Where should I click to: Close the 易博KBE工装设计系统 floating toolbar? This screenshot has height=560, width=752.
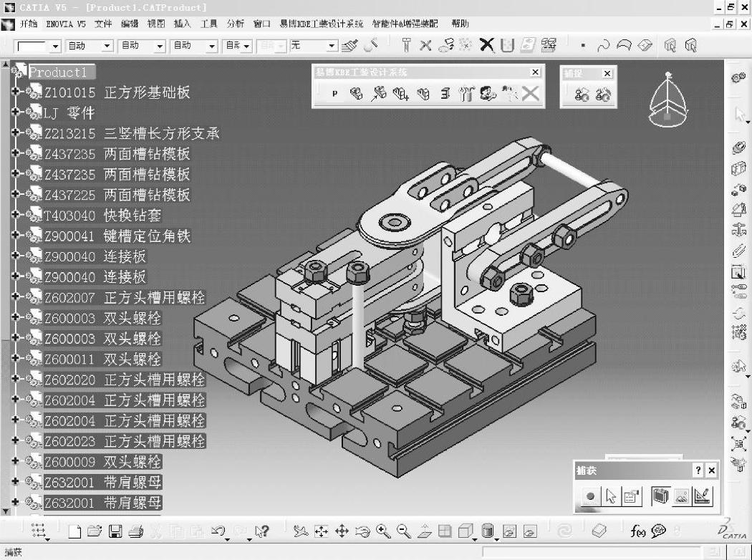(535, 72)
